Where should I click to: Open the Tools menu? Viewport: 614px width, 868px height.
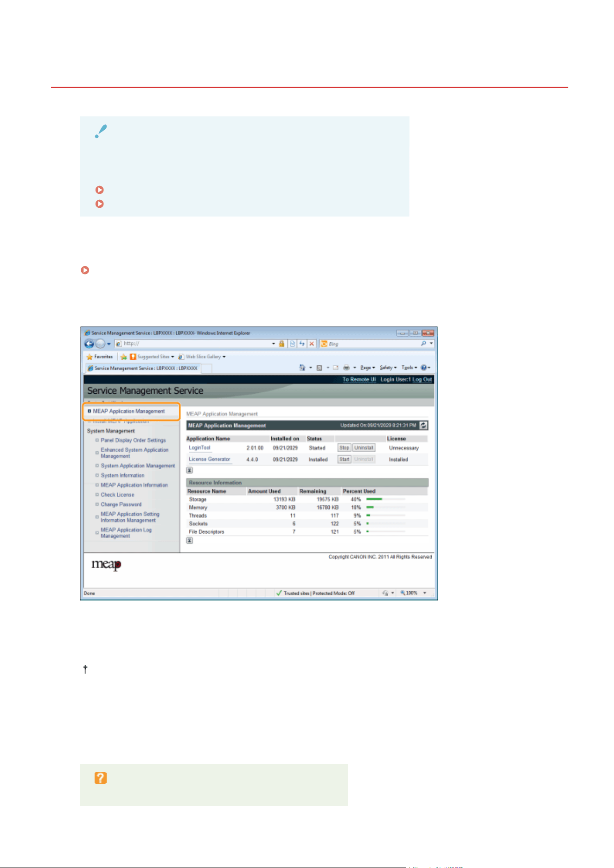pos(409,368)
